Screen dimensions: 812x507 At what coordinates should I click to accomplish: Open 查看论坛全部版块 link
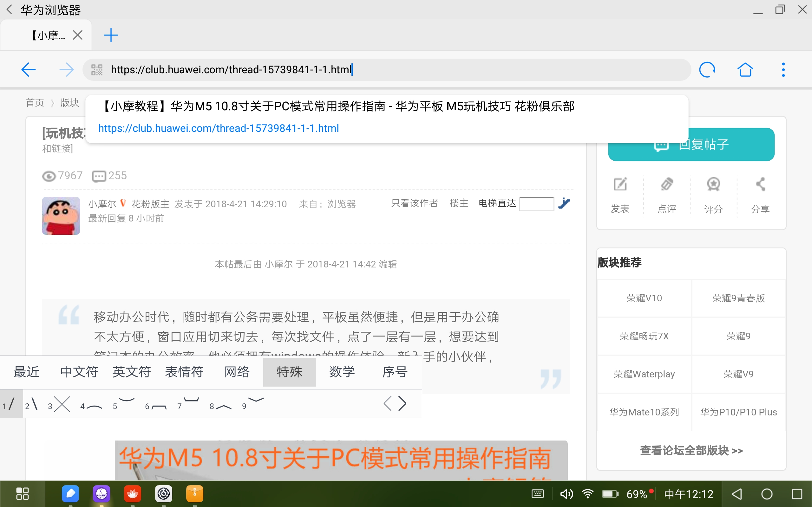(691, 450)
